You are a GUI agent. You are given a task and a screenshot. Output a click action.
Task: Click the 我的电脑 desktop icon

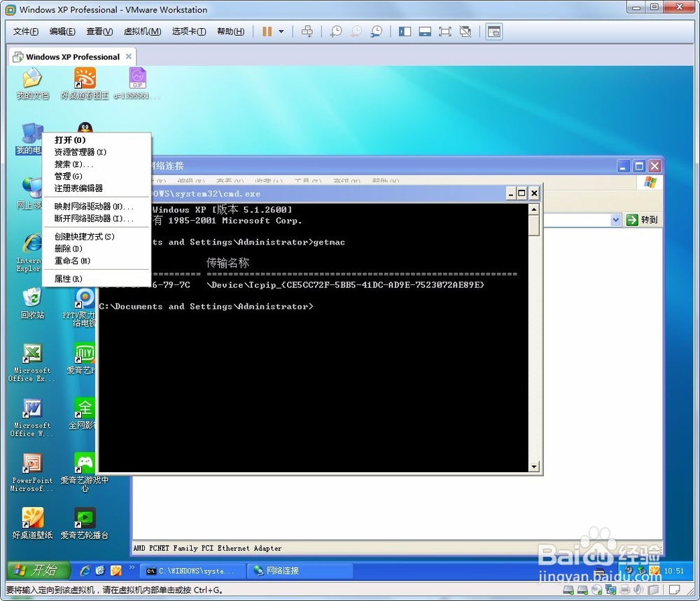[29, 139]
